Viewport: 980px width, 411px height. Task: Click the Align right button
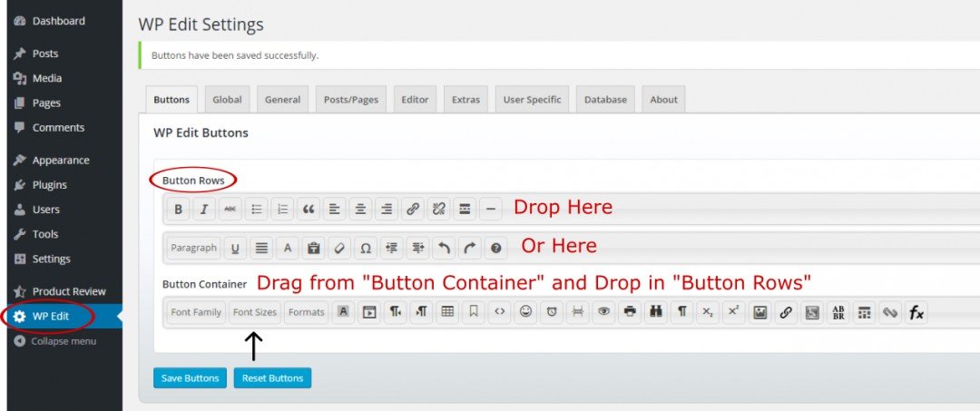click(x=387, y=210)
